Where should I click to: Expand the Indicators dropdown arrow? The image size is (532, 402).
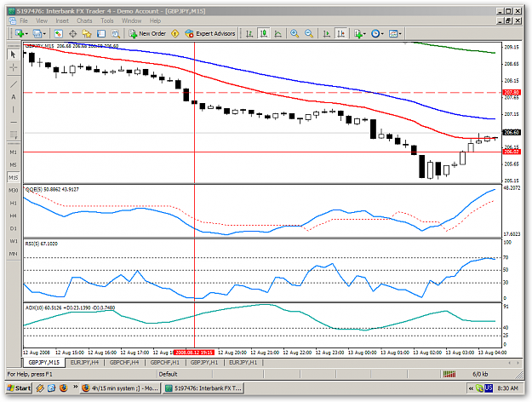364,34
